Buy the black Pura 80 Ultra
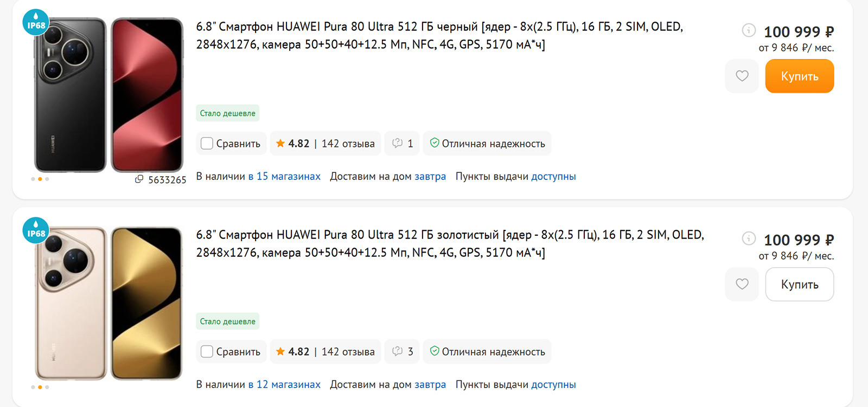The width and height of the screenshot is (868, 407). (799, 76)
